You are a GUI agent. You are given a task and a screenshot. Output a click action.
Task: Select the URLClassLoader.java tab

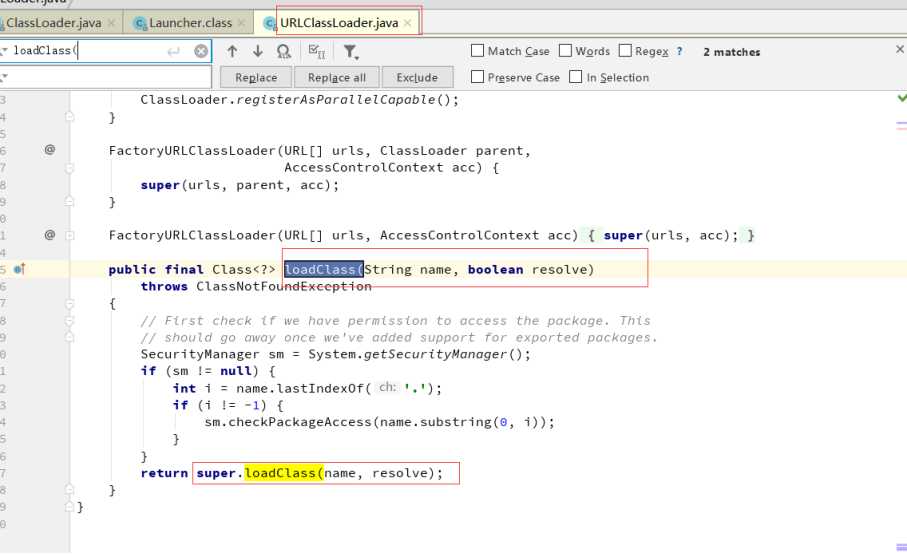tap(339, 23)
